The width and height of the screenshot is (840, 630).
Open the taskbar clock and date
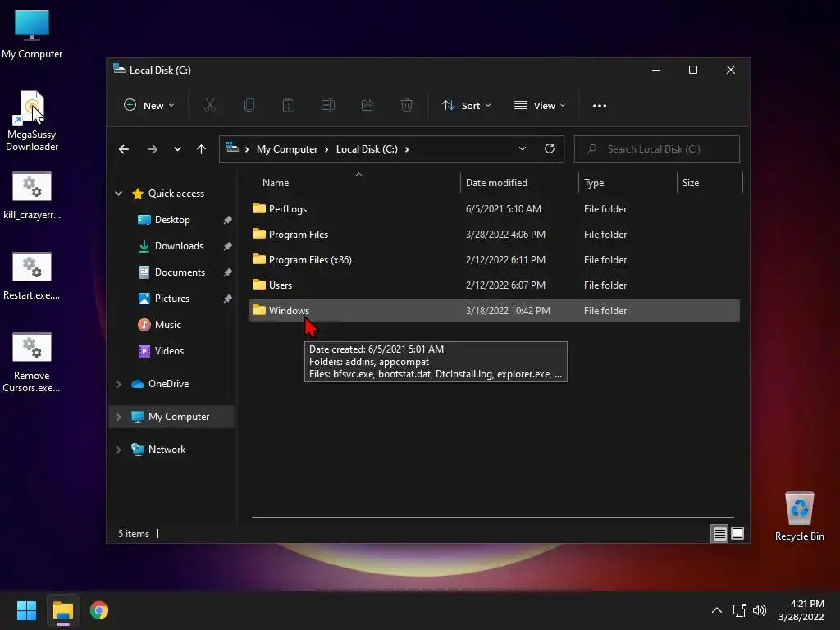pos(801,610)
